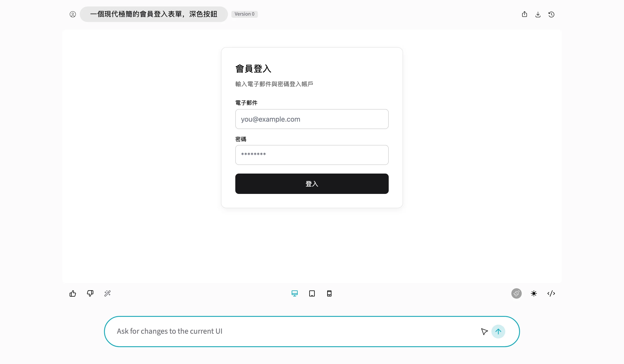
Task: Open the version history icon
Action: (551, 14)
